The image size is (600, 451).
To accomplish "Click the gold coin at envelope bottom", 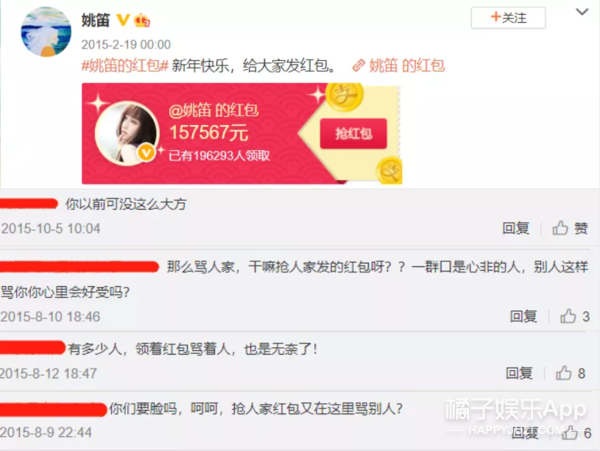I will pos(389,170).
